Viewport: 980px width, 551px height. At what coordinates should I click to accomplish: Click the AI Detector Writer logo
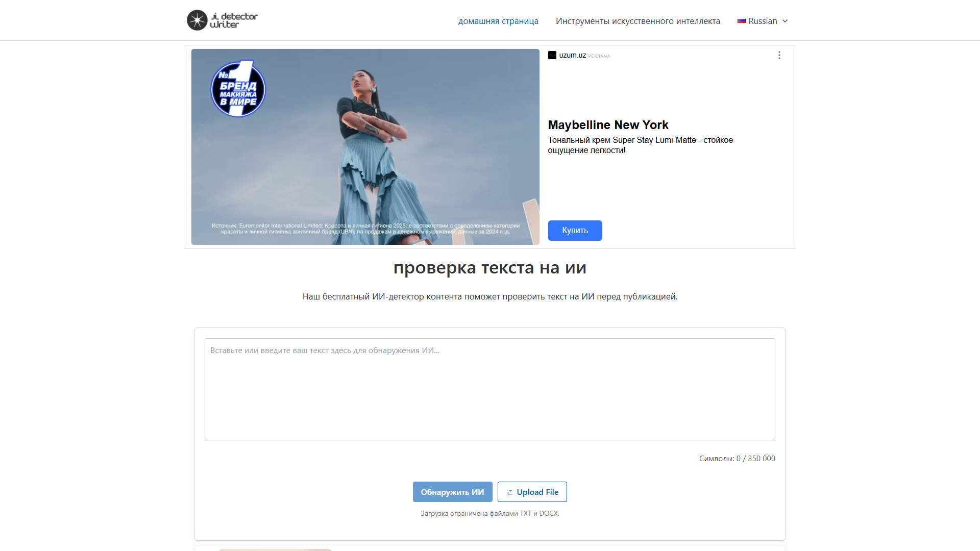pyautogui.click(x=223, y=20)
